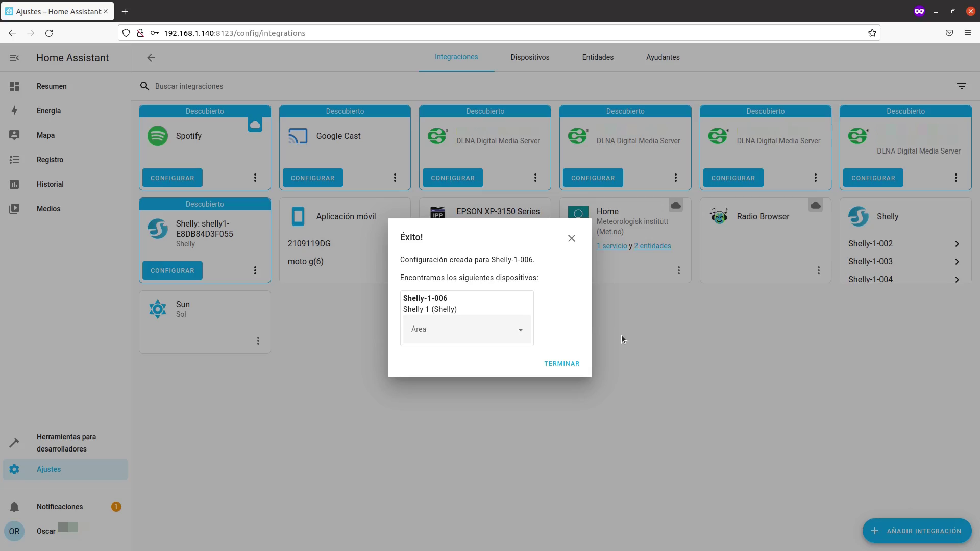Open the Spotify card three-dot menu
This screenshot has height=551, width=980.
(255, 178)
